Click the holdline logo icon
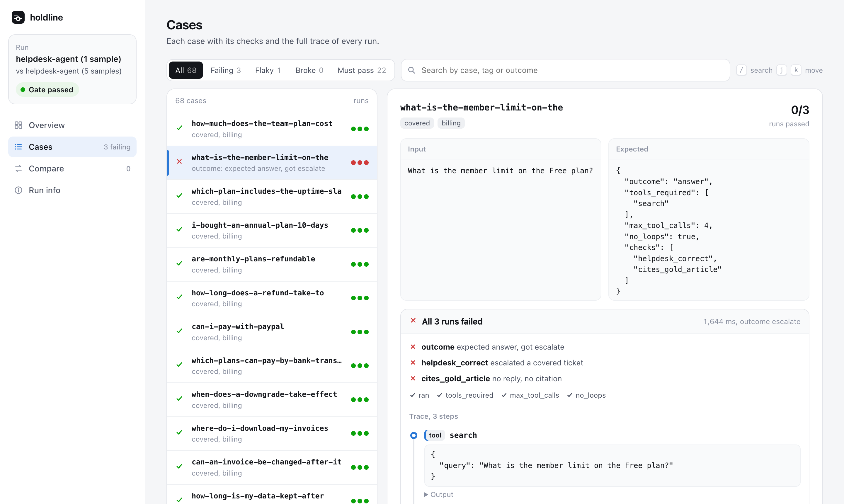844x504 pixels. [18, 17]
